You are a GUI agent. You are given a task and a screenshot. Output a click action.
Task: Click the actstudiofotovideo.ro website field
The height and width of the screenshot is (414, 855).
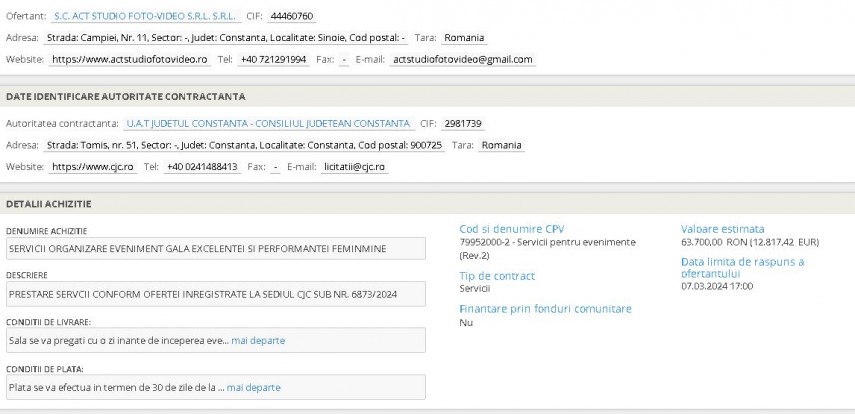click(x=129, y=59)
